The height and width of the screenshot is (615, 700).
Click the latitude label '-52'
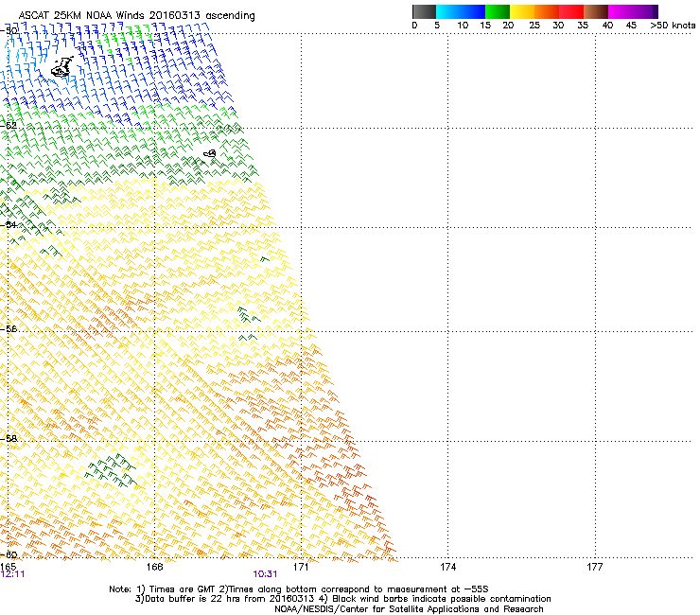(9, 126)
